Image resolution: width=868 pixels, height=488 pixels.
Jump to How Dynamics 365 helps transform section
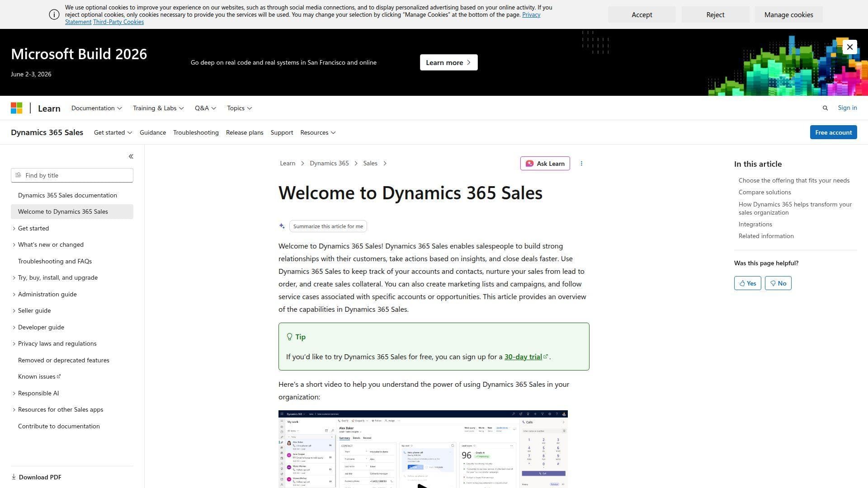click(795, 208)
